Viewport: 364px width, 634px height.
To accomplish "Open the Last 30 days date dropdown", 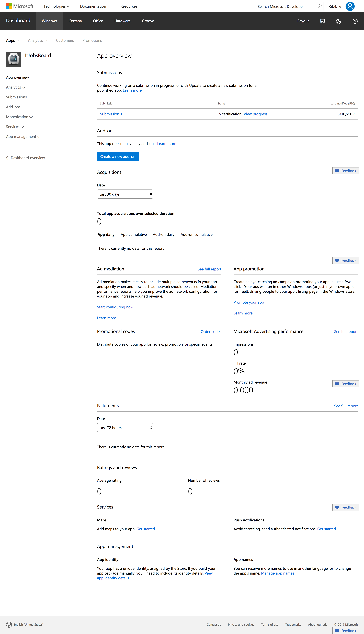I will coord(125,194).
